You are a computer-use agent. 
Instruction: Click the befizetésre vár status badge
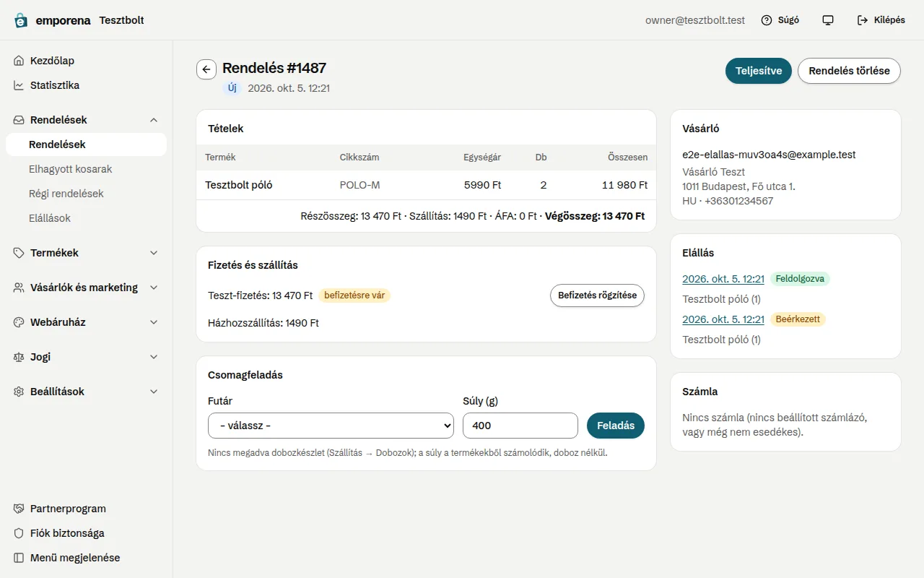click(354, 295)
